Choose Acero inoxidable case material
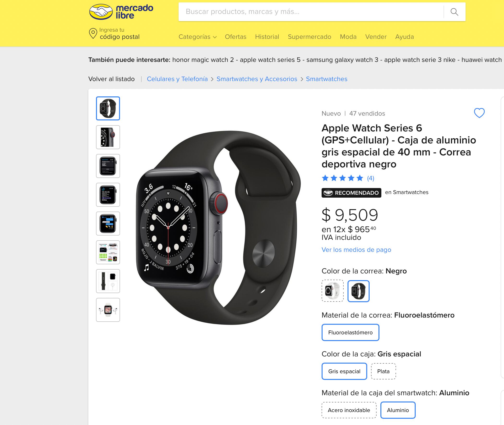The width and height of the screenshot is (504, 425). pos(349,410)
